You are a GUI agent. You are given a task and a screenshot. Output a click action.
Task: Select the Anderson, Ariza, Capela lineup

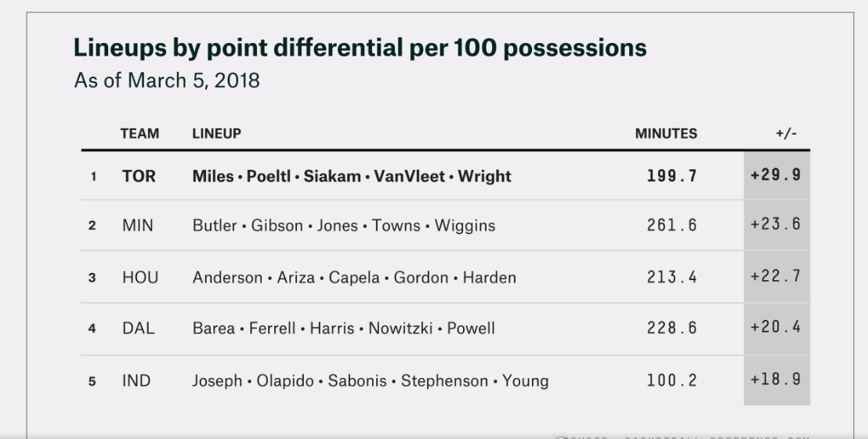point(354,277)
